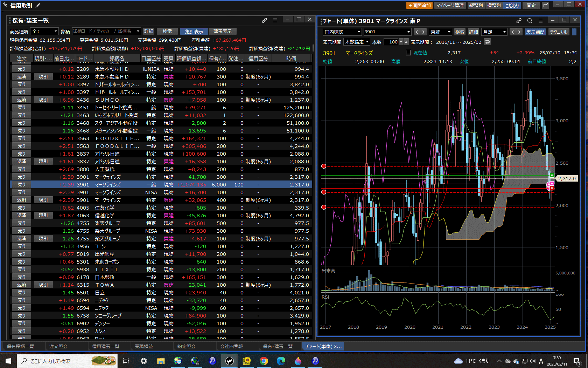Click the document icon beside 現在値
This screenshot has height=368, width=588.
pyautogui.click(x=408, y=53)
